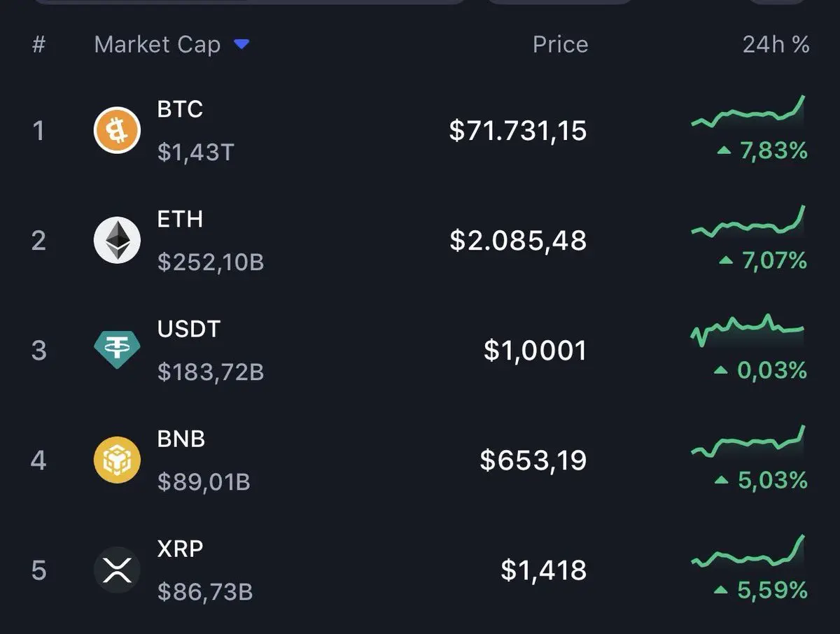Click the BNB yellow coin icon

click(117, 460)
